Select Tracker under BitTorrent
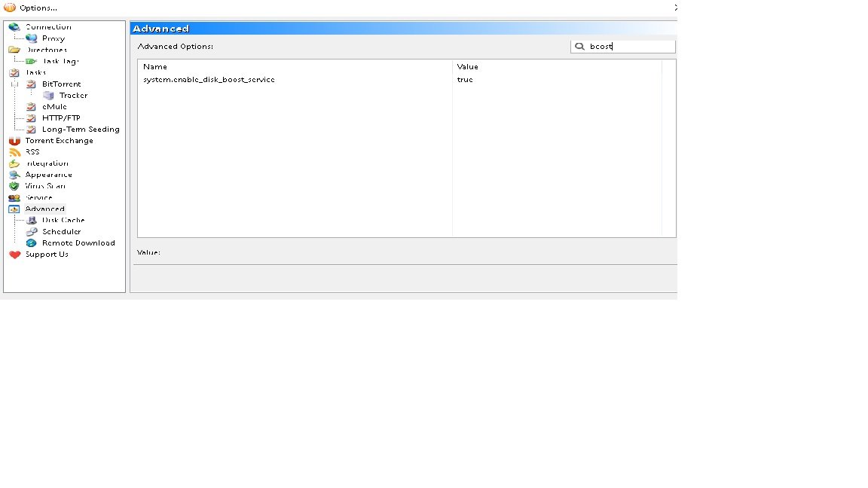This screenshot has width=868, height=488. (73, 96)
